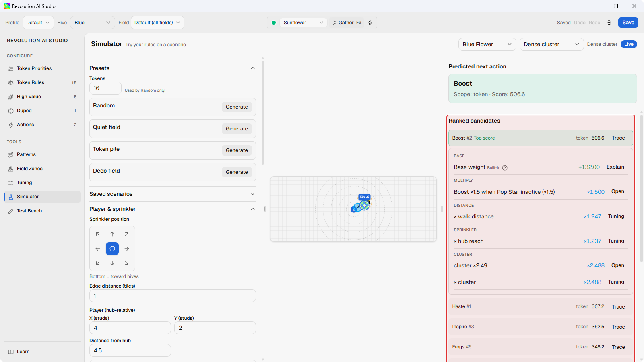Click the lightning bolt icon beside Gather
644x362 pixels.
[x=370, y=23]
